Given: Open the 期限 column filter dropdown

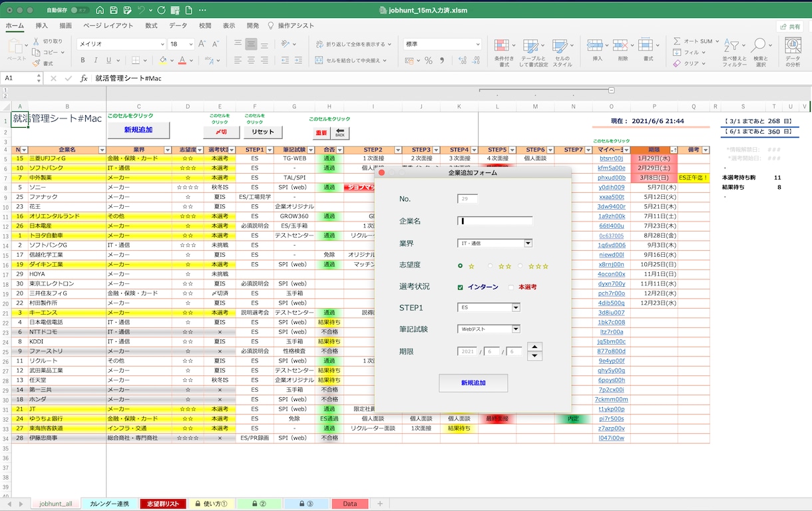Looking at the screenshot, I should point(673,150).
